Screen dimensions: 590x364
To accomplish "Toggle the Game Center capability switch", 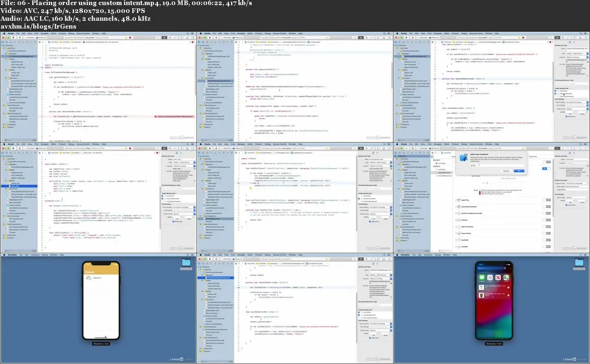I will pyautogui.click(x=546, y=233).
